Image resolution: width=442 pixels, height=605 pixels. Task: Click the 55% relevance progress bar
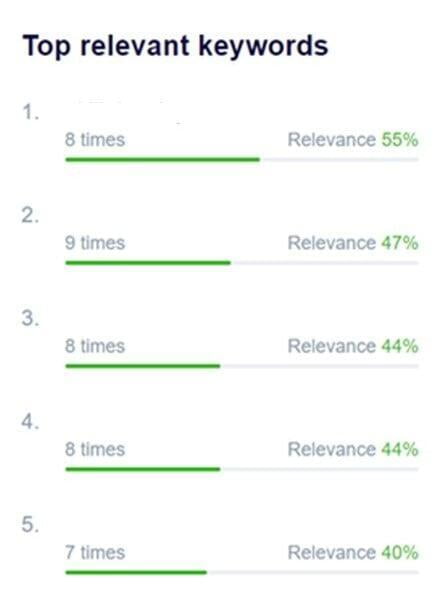[242, 159]
